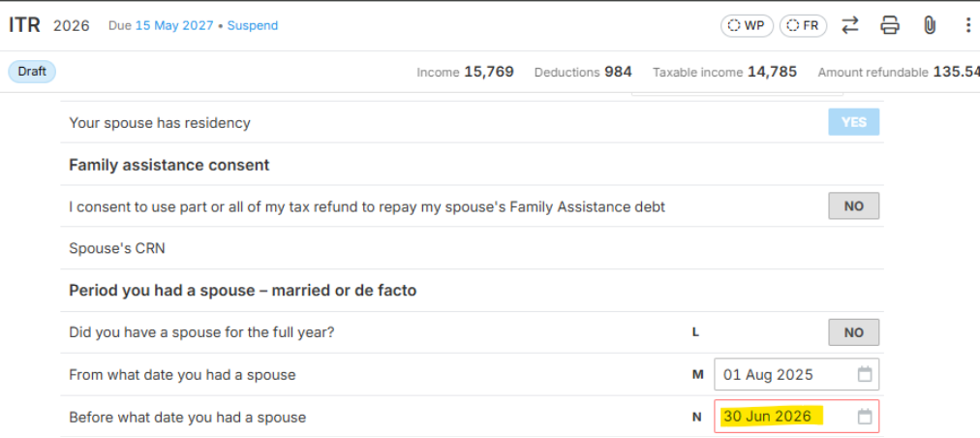
Task: Click the swap arrows icon in header
Action: tap(849, 25)
